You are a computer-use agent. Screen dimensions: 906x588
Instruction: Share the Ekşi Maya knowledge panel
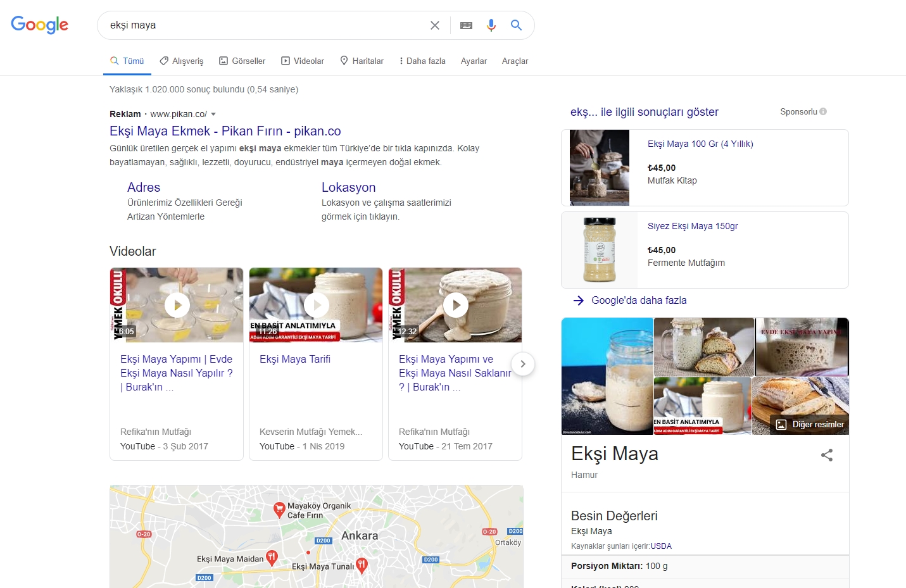(x=827, y=455)
